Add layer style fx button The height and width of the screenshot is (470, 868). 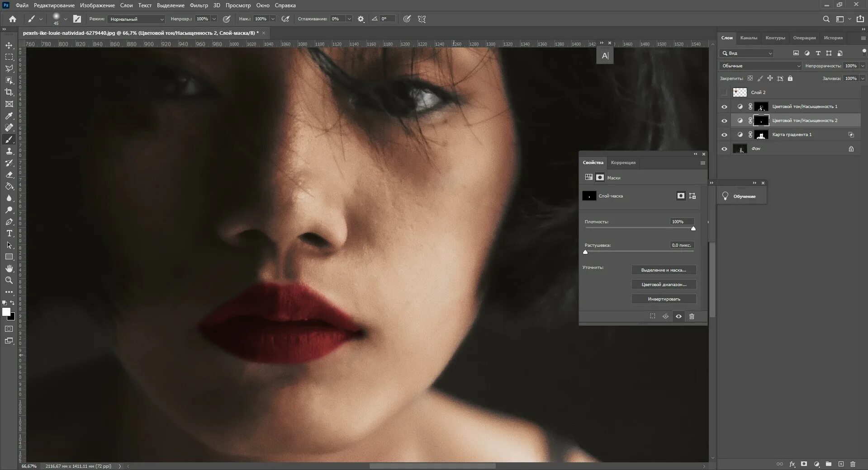pyautogui.click(x=792, y=464)
